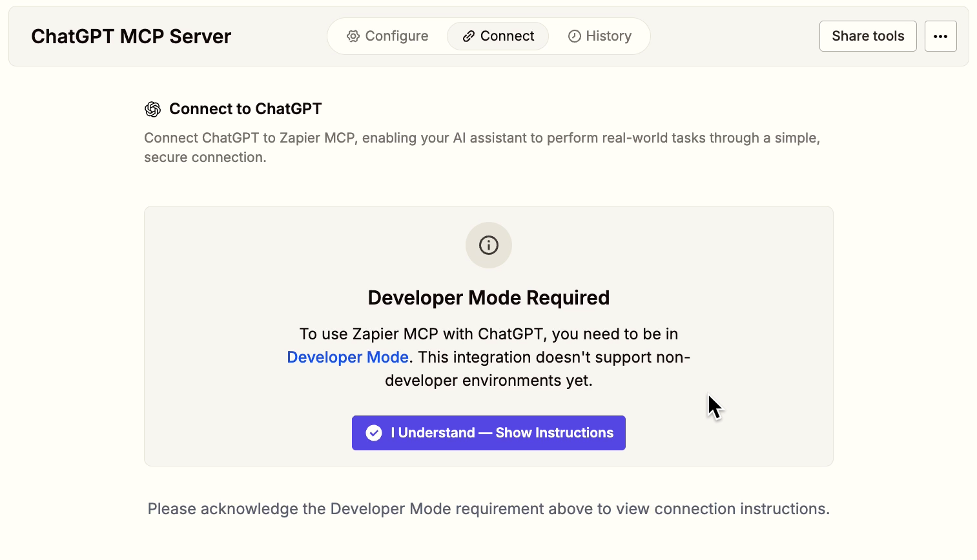Screen dimensions: 977x560
Task: Click the Share tools button
Action: 868,36
